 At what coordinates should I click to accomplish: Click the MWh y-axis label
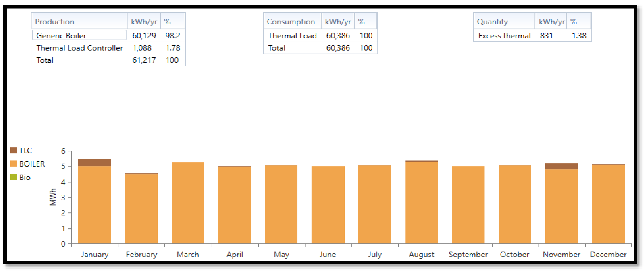(x=53, y=197)
